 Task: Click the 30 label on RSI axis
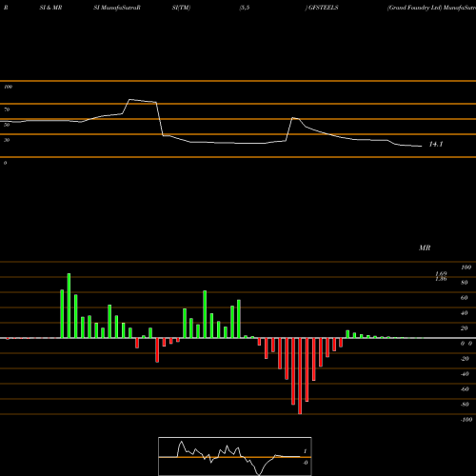tap(7, 140)
